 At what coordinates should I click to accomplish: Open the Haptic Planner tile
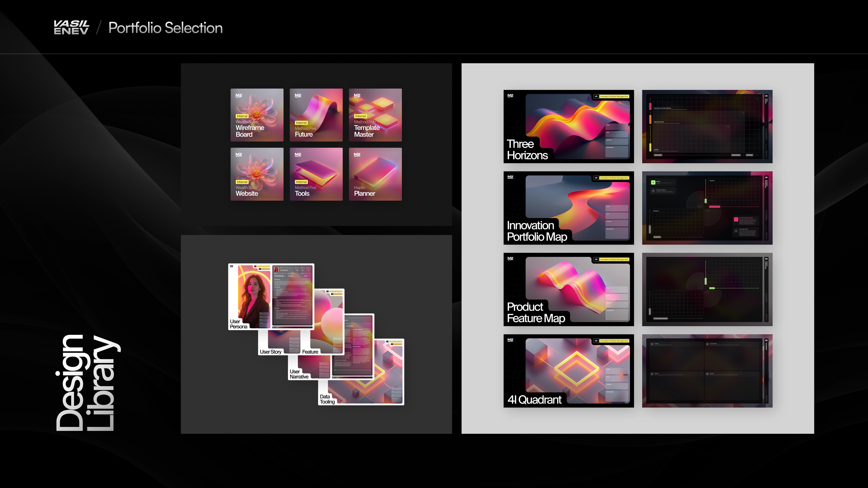pyautogui.click(x=375, y=174)
